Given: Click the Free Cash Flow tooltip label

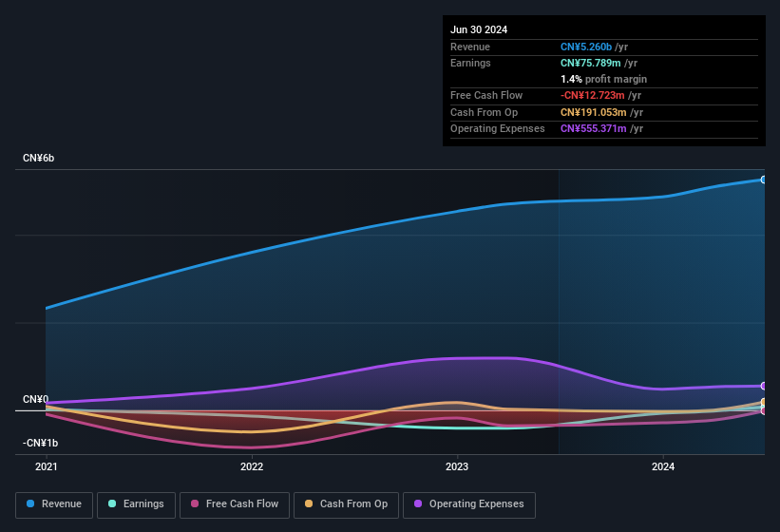Looking at the screenshot, I should [486, 95].
